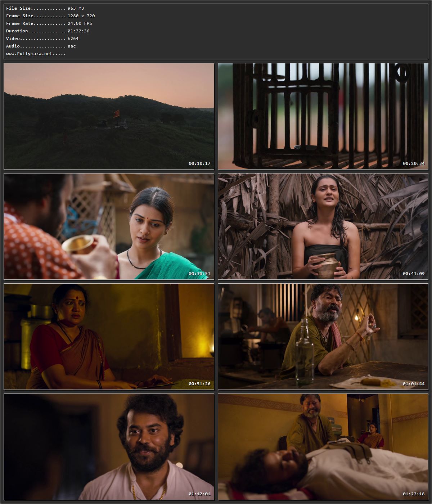Click the 01:12:01 timestamp label
Screen dimensions: 432x504
(x=199, y=494)
